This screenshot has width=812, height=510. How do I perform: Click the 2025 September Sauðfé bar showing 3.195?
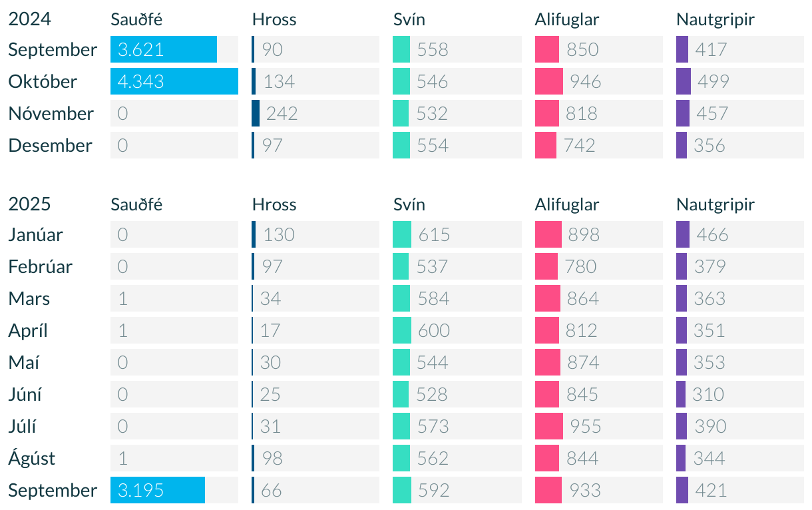click(x=158, y=490)
